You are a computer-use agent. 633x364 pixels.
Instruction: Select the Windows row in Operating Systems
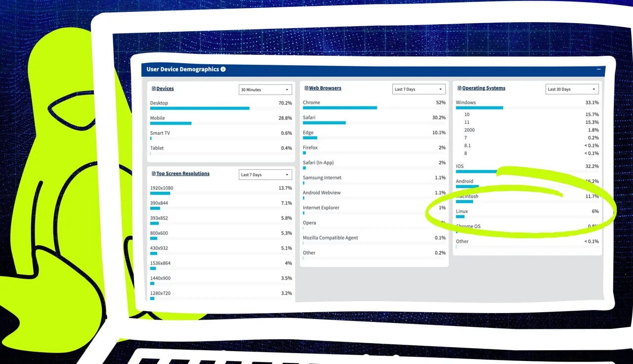click(x=527, y=105)
